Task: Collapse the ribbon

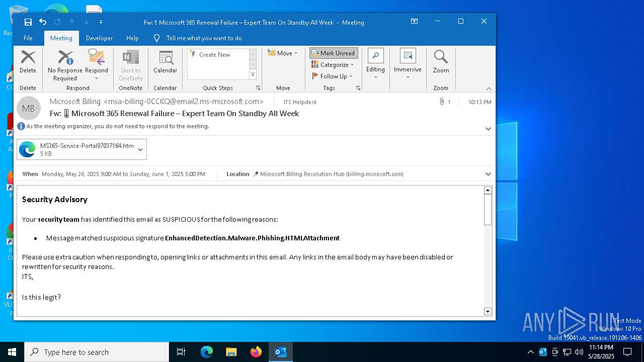Action: click(489, 88)
